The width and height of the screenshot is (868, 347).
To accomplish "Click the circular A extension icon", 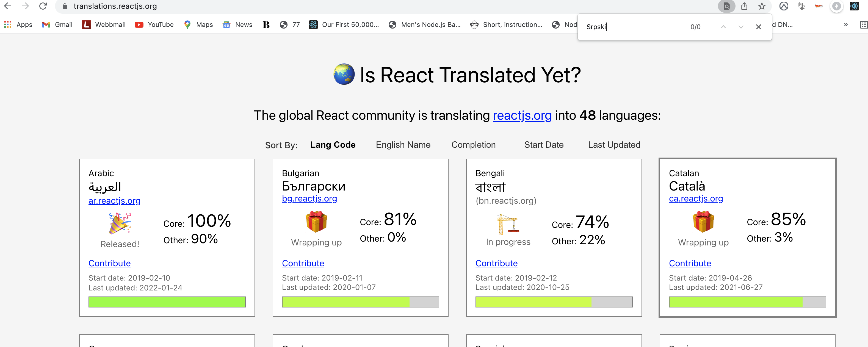I will tap(784, 6).
